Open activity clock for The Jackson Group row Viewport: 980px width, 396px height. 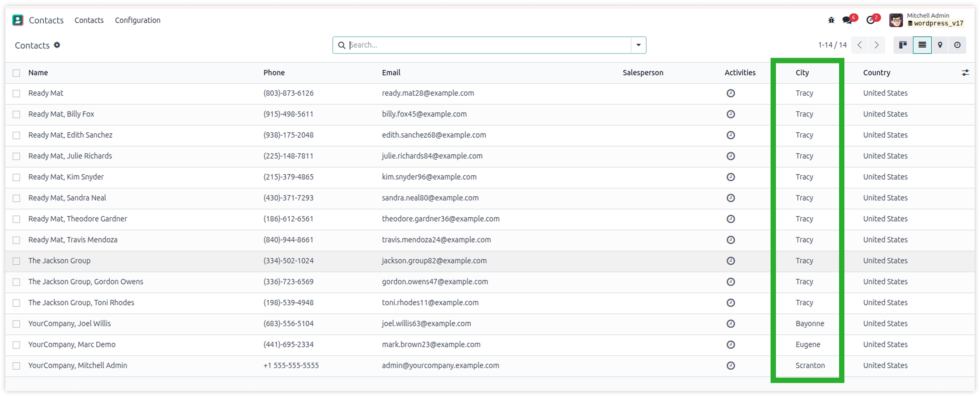pos(730,261)
